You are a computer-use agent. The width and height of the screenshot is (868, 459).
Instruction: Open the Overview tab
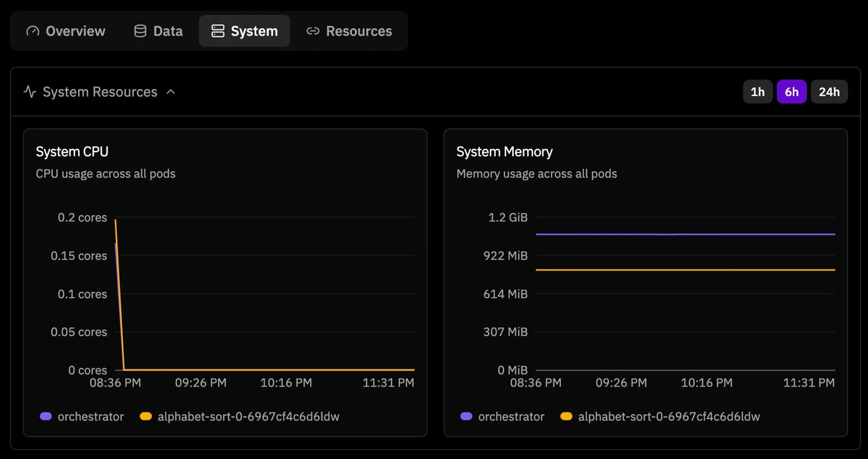coord(75,31)
